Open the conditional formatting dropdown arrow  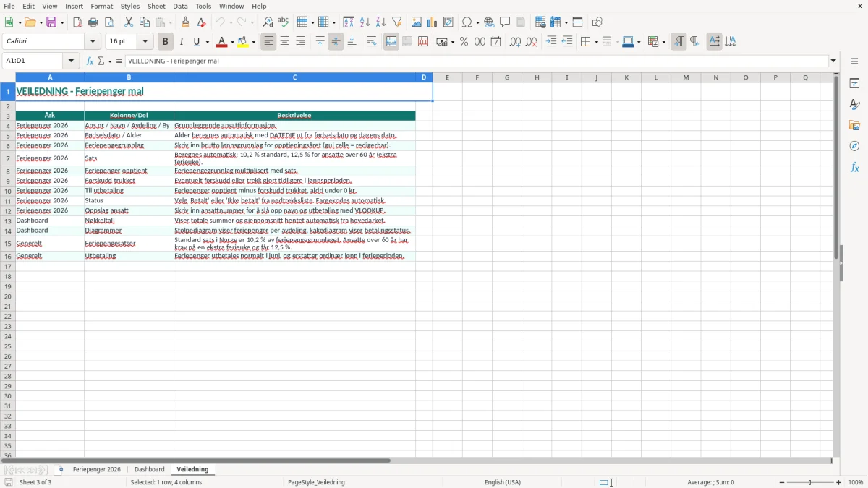[663, 42]
